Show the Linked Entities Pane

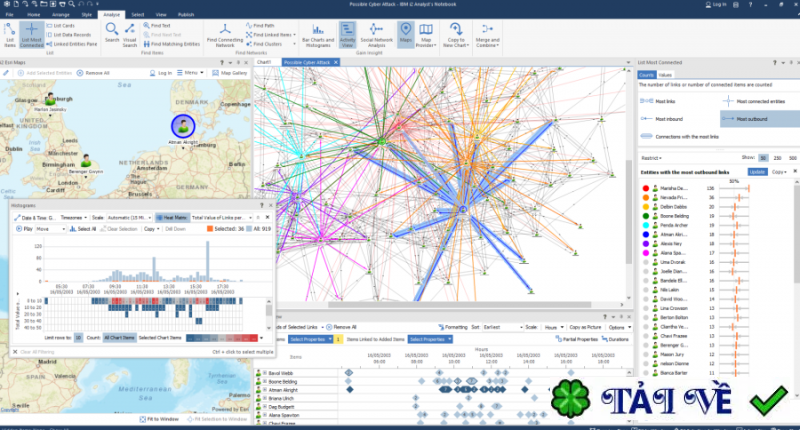tap(72, 44)
